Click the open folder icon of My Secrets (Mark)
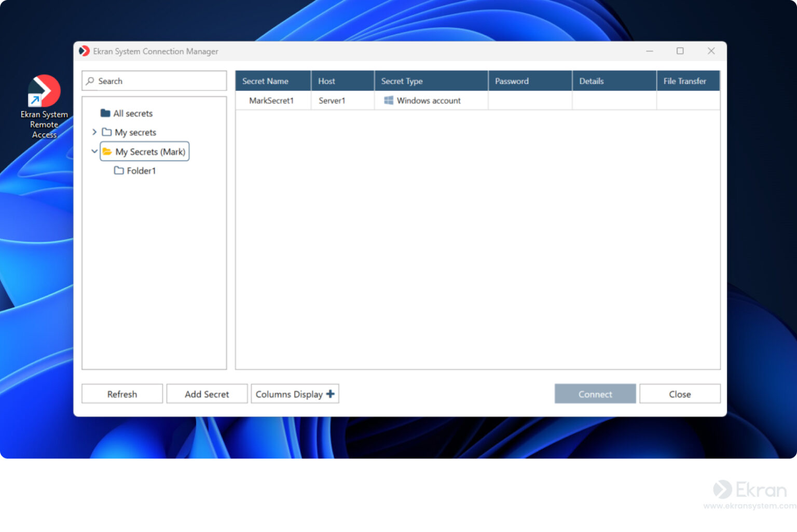 pos(107,151)
